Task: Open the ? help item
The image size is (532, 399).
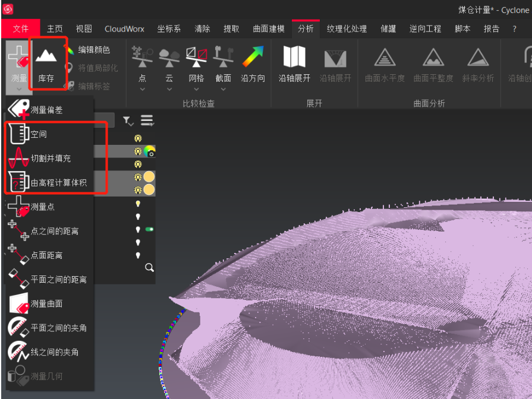Action: point(514,29)
